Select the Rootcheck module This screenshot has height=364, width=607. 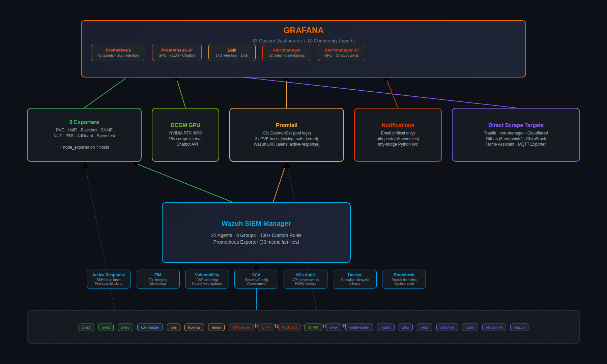[404, 279]
